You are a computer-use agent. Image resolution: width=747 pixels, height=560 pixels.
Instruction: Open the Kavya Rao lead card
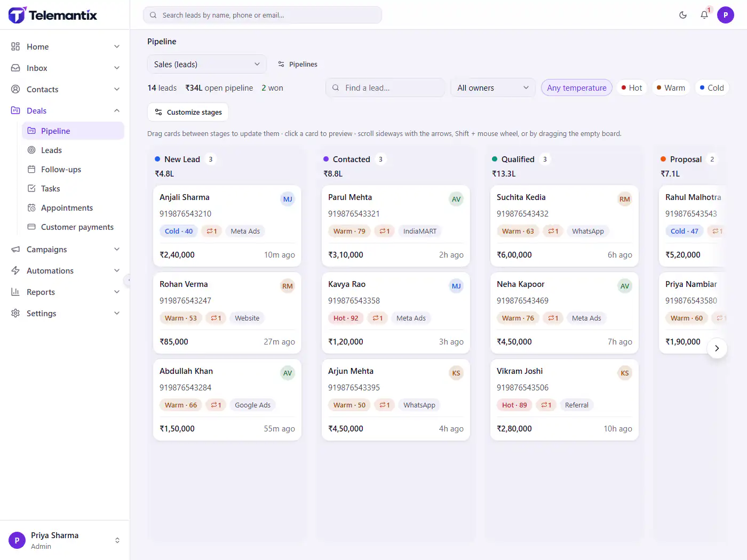click(396, 313)
